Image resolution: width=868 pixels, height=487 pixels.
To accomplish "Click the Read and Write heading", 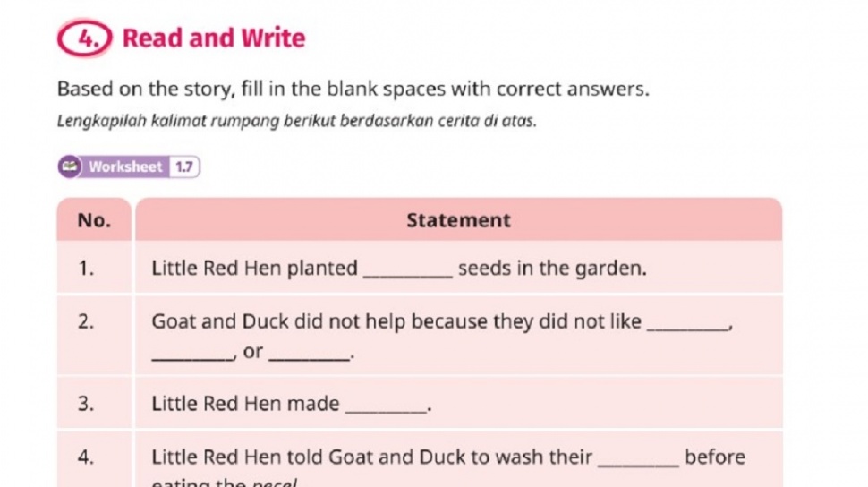I will pos(213,38).
